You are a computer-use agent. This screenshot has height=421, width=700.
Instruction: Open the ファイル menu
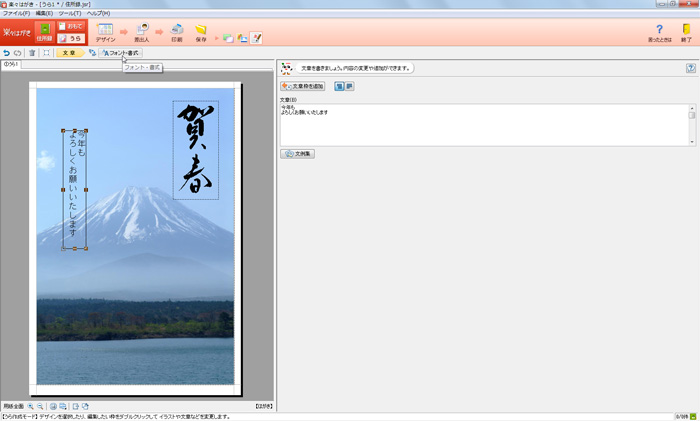[15, 13]
